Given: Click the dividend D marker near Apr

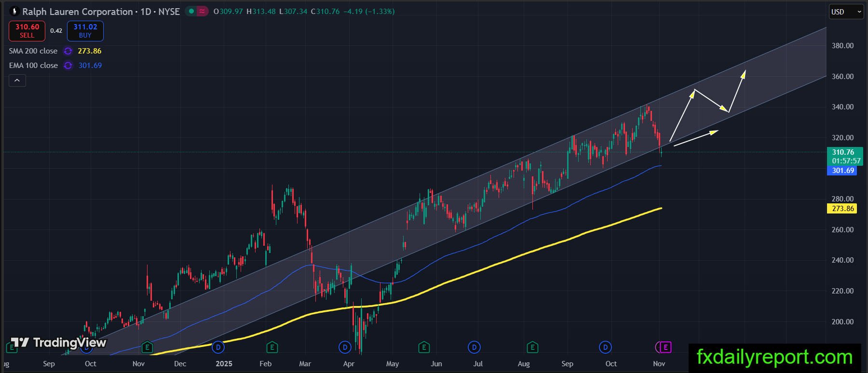Looking at the screenshot, I should pyautogui.click(x=345, y=347).
